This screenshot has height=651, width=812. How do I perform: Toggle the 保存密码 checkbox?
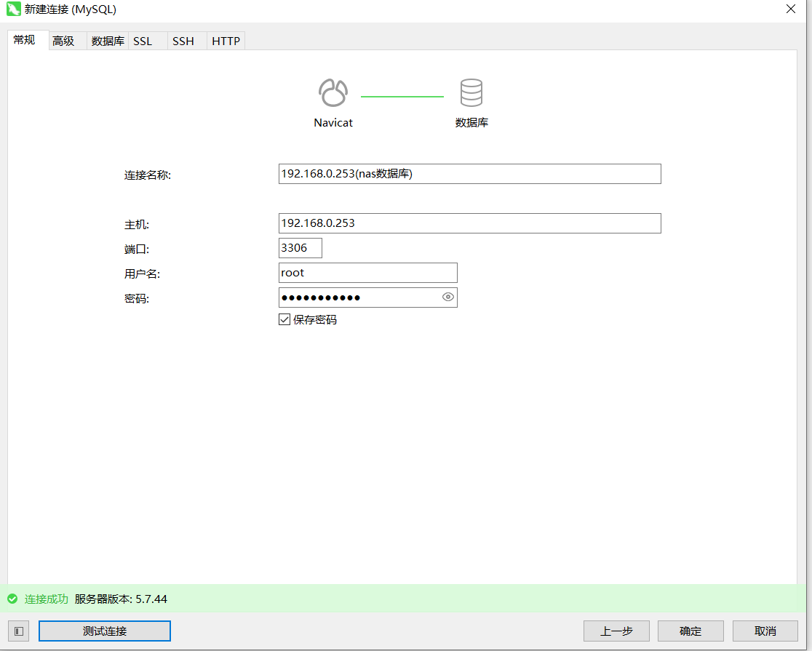pyautogui.click(x=284, y=319)
